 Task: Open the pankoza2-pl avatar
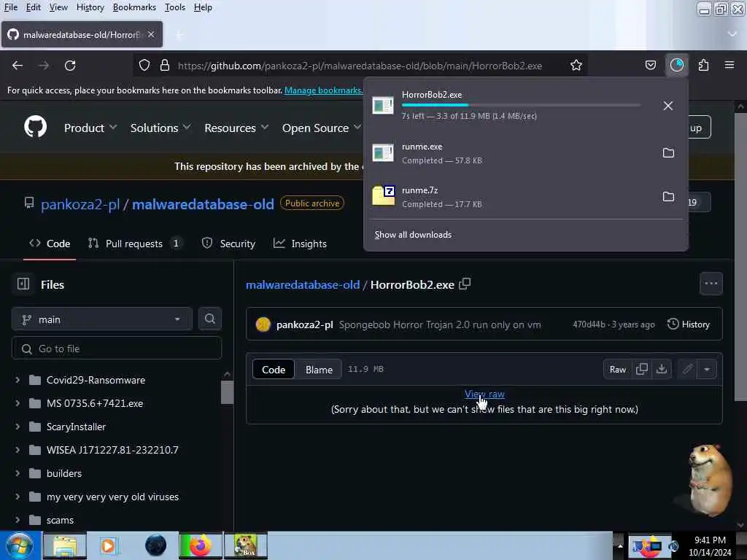pos(263,324)
